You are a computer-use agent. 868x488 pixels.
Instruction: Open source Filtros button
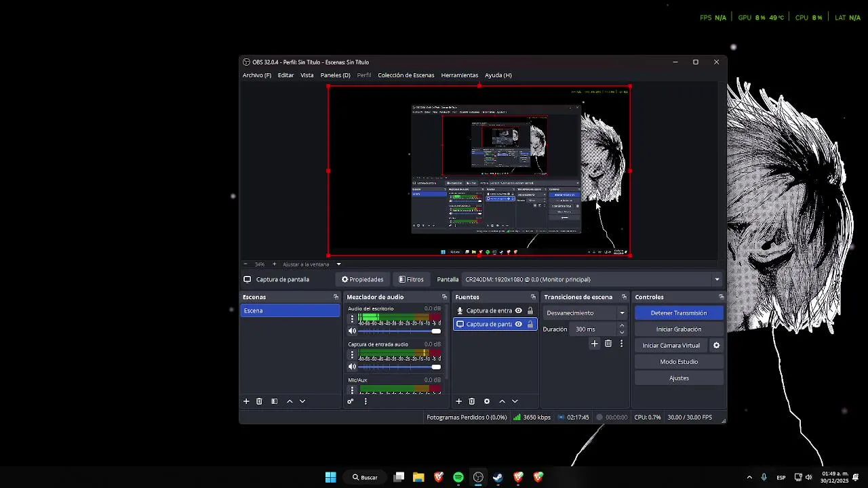click(411, 279)
